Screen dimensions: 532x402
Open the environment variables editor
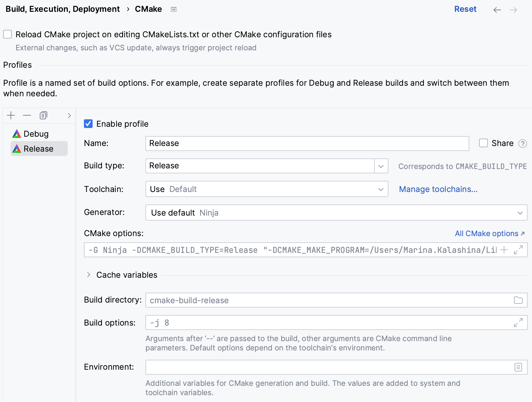coord(518,367)
